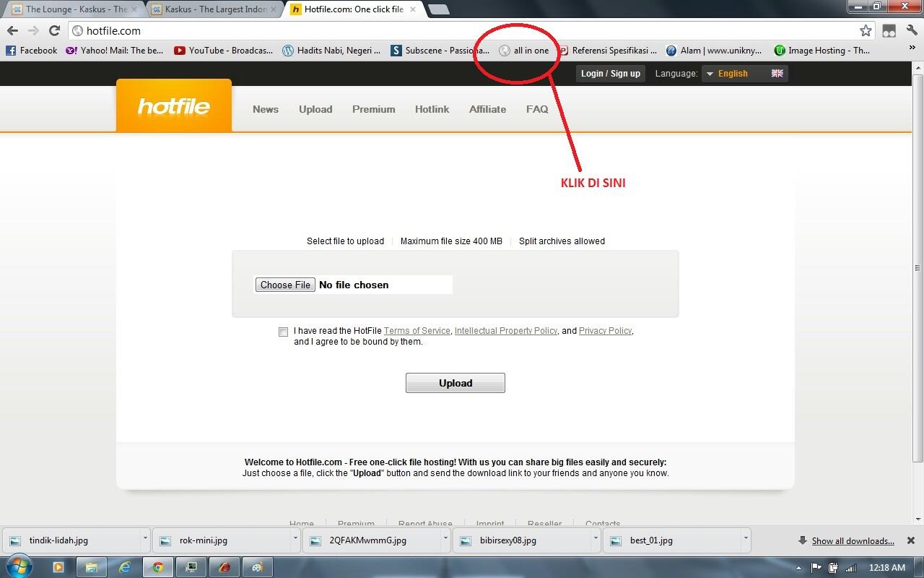Expand options for bibirsexy08.jpg download

tap(596, 538)
